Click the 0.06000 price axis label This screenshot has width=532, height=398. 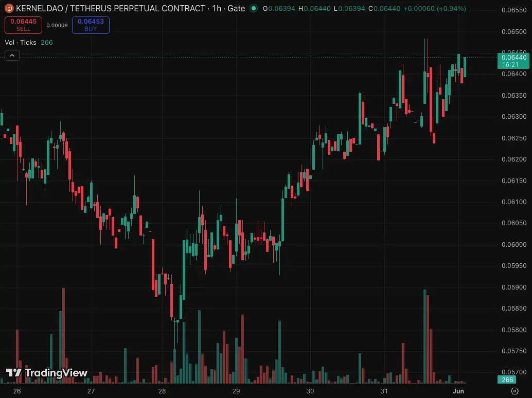coord(514,244)
